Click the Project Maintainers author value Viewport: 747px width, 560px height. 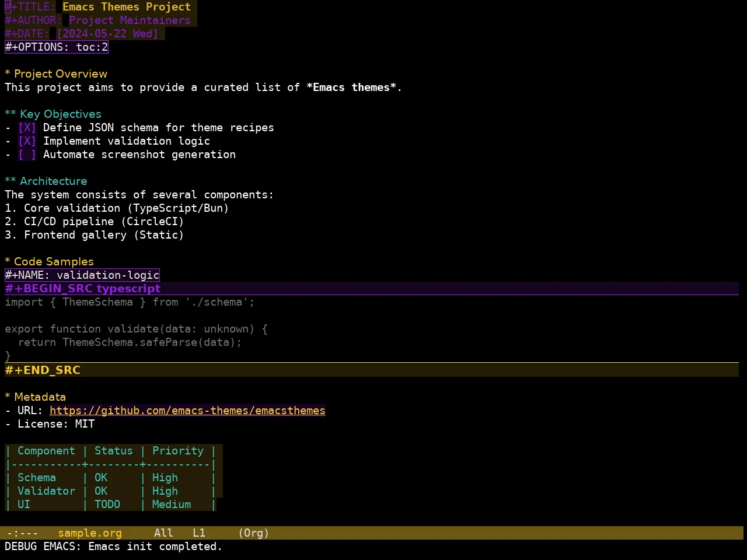(x=130, y=20)
